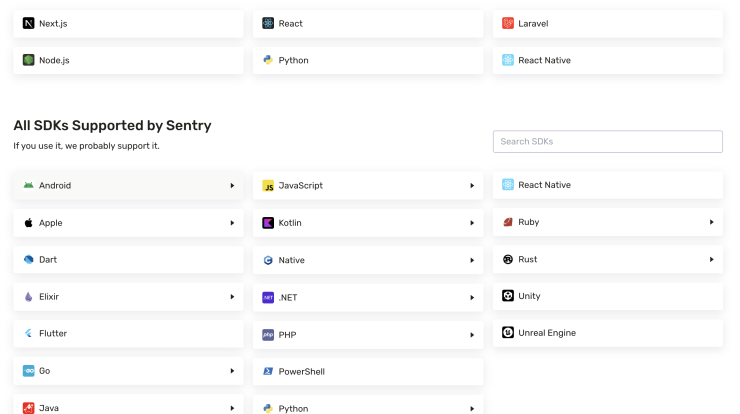Click the Ruby gem icon
This screenshot has width=740, height=414.
pyautogui.click(x=508, y=222)
